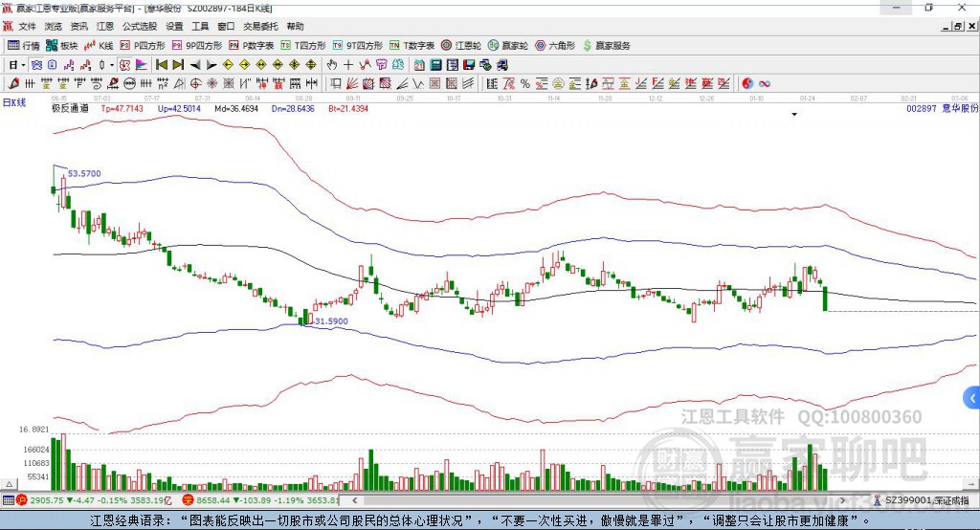
Task: Open the 窗口 menu
Action: coord(226,26)
